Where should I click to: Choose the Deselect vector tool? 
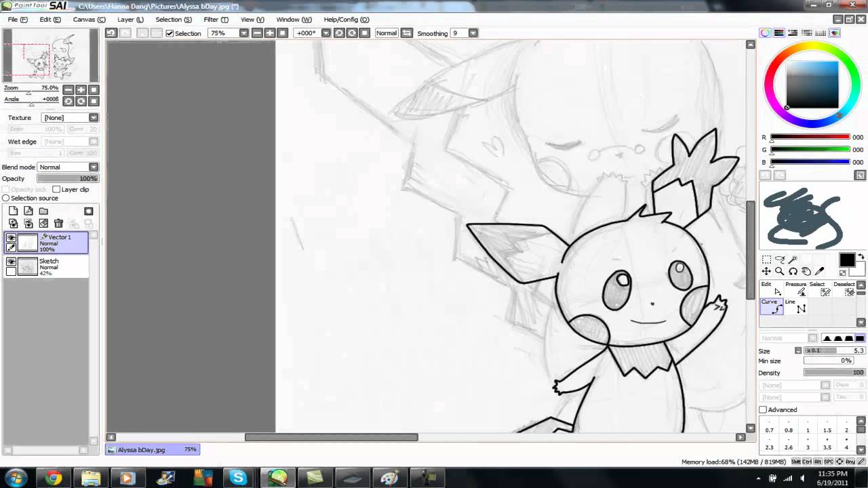point(845,289)
